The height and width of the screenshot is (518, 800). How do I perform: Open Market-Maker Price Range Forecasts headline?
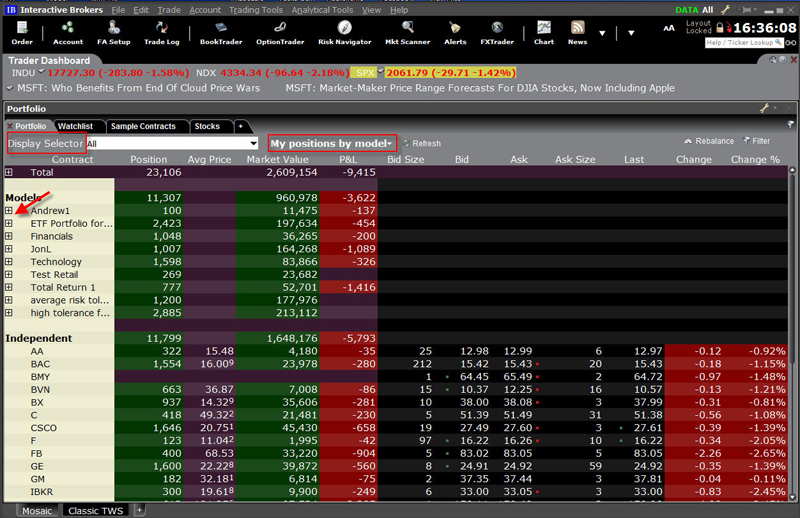click(x=480, y=88)
